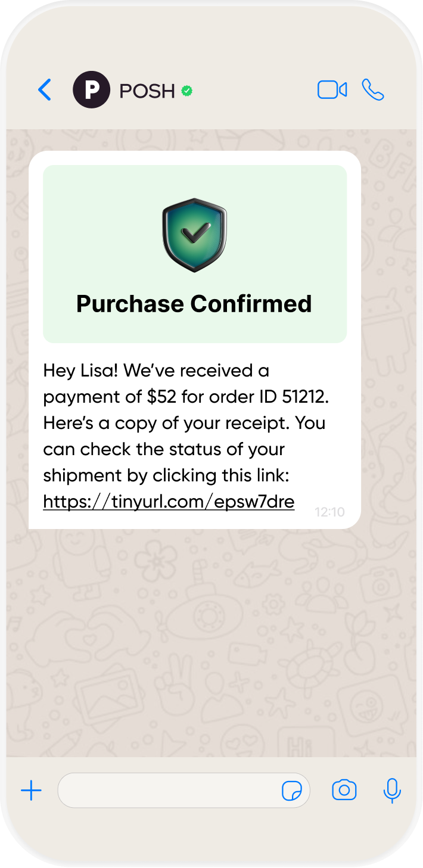Tap the green shield checkmark image
This screenshot has height=868, width=423.
[x=194, y=235]
